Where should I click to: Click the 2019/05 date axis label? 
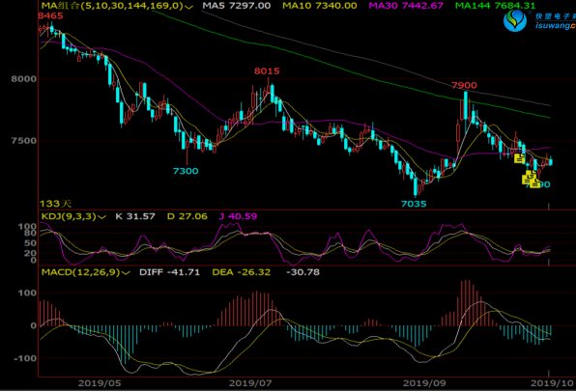click(x=100, y=383)
